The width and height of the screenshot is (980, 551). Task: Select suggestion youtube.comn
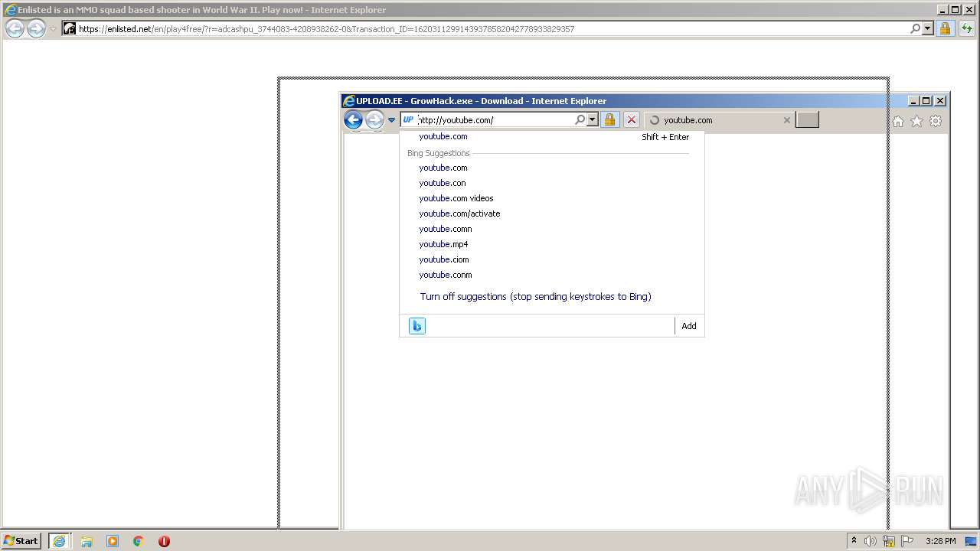pyautogui.click(x=551, y=229)
